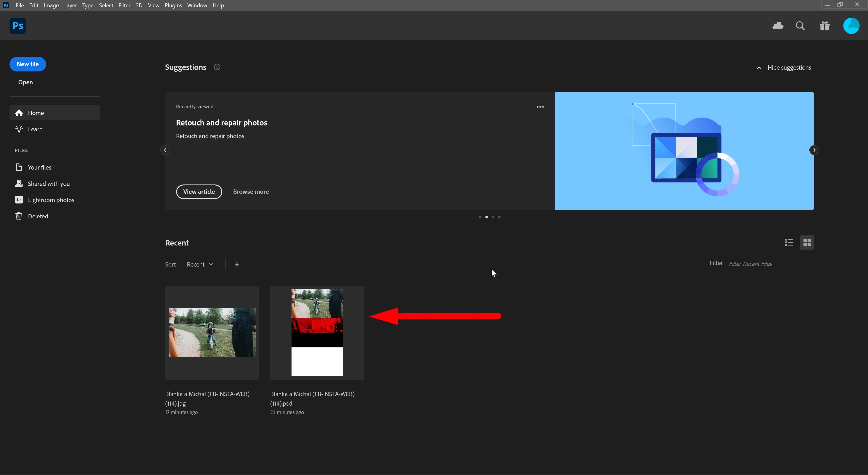The width and height of the screenshot is (868, 475).
Task: Click the Suggestions info icon
Action: 217,67
